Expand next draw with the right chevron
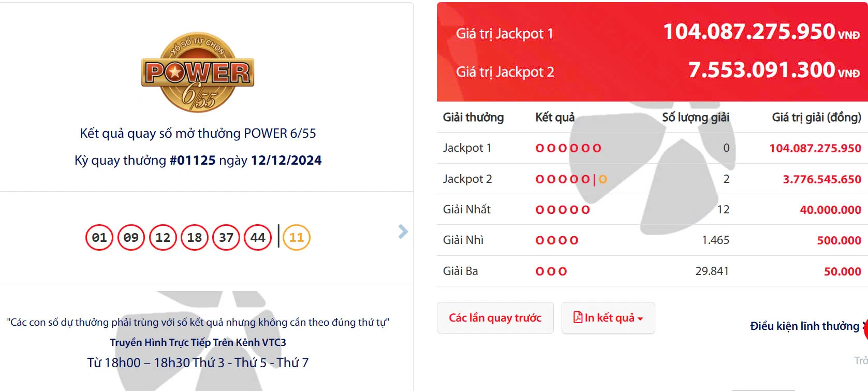The width and height of the screenshot is (868, 391). tap(402, 233)
